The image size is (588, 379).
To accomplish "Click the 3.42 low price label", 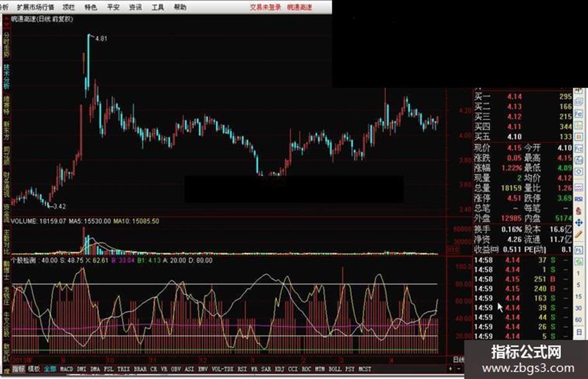I will pos(59,207).
